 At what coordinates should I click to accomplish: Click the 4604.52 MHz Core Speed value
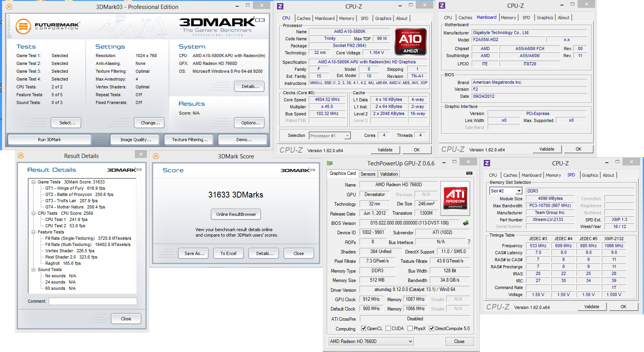click(x=327, y=99)
